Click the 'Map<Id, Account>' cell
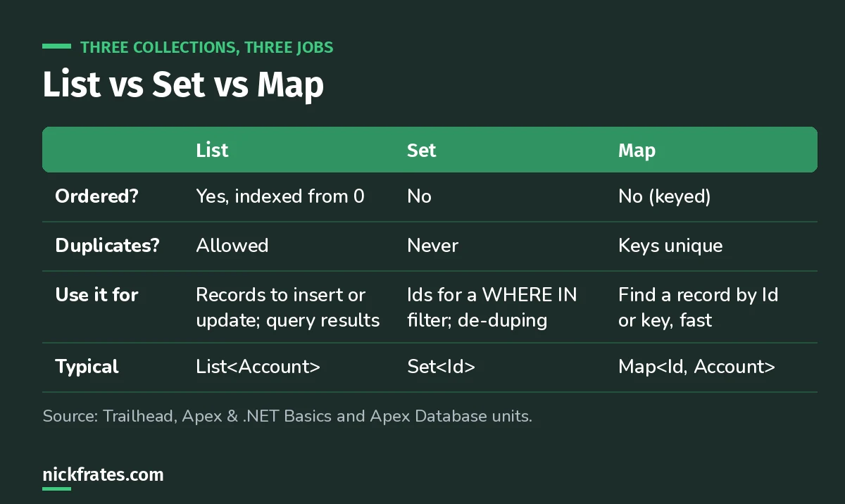845x504 pixels. 696,367
